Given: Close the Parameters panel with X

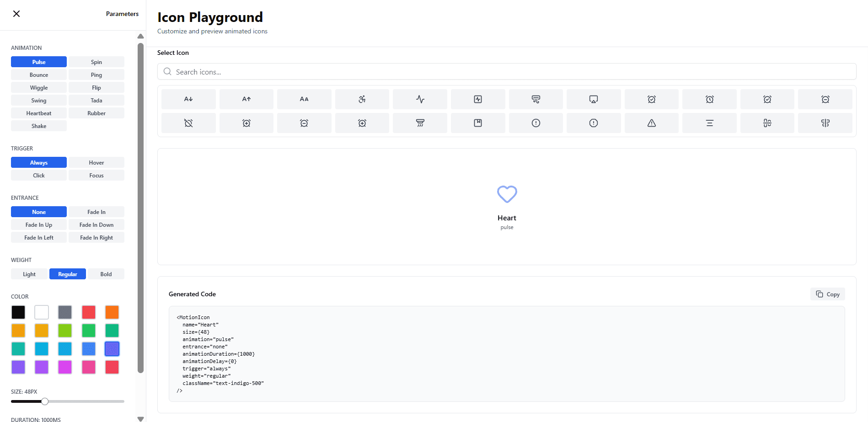Looking at the screenshot, I should 16,14.
